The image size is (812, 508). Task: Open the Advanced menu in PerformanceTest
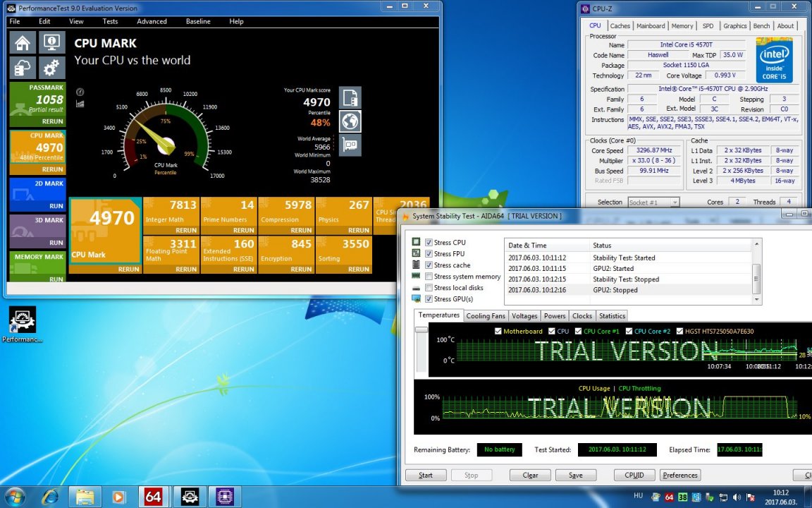tap(152, 21)
